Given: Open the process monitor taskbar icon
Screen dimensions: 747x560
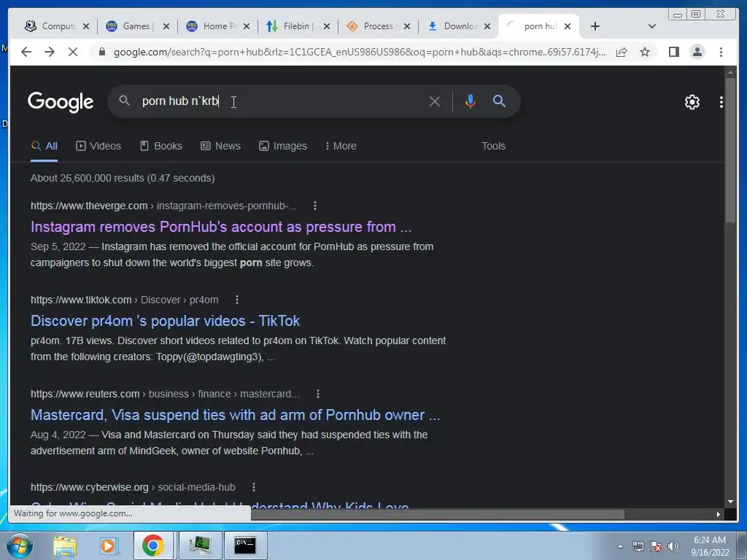Looking at the screenshot, I should pyautogui.click(x=200, y=545).
